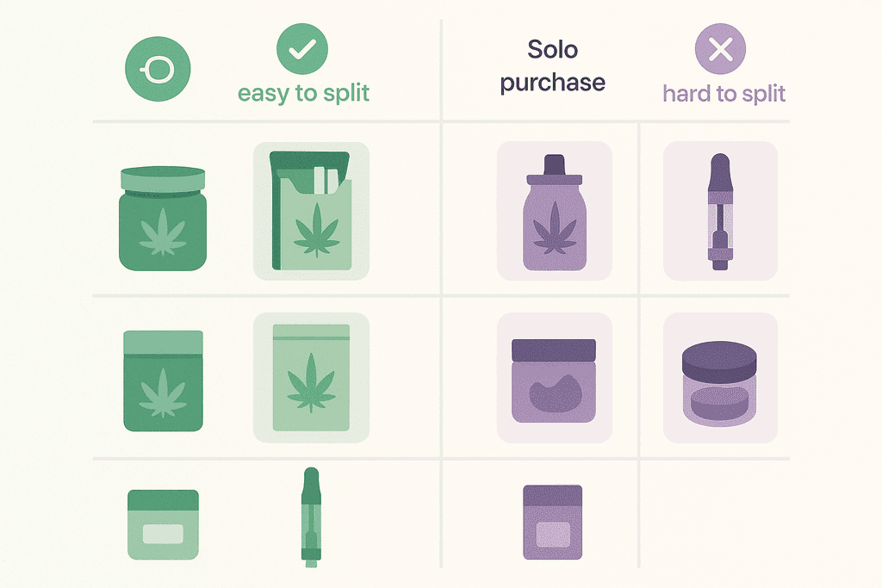The height and width of the screenshot is (588, 882).
Task: Select the small green jar with blank label
Action: [163, 525]
